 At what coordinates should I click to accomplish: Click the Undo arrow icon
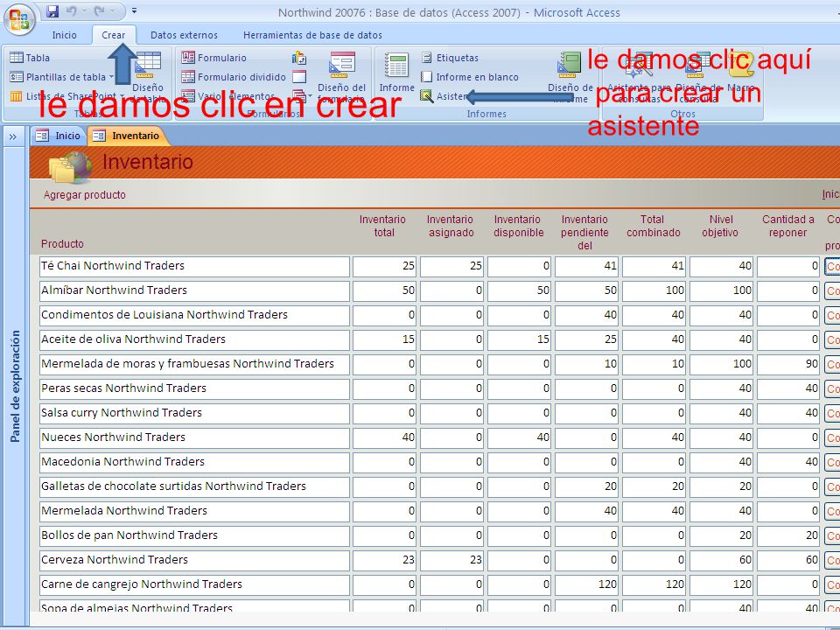[x=71, y=11]
